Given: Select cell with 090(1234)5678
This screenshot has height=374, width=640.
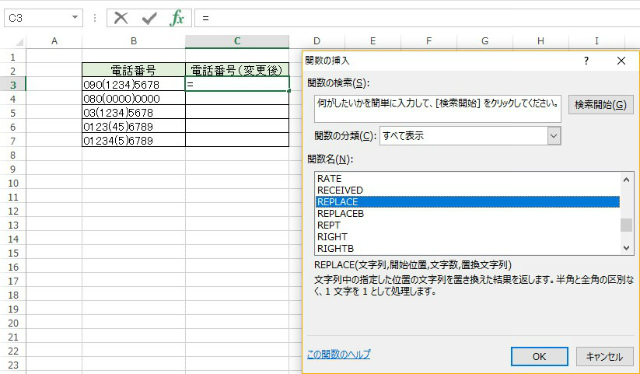Looking at the screenshot, I should [x=133, y=85].
